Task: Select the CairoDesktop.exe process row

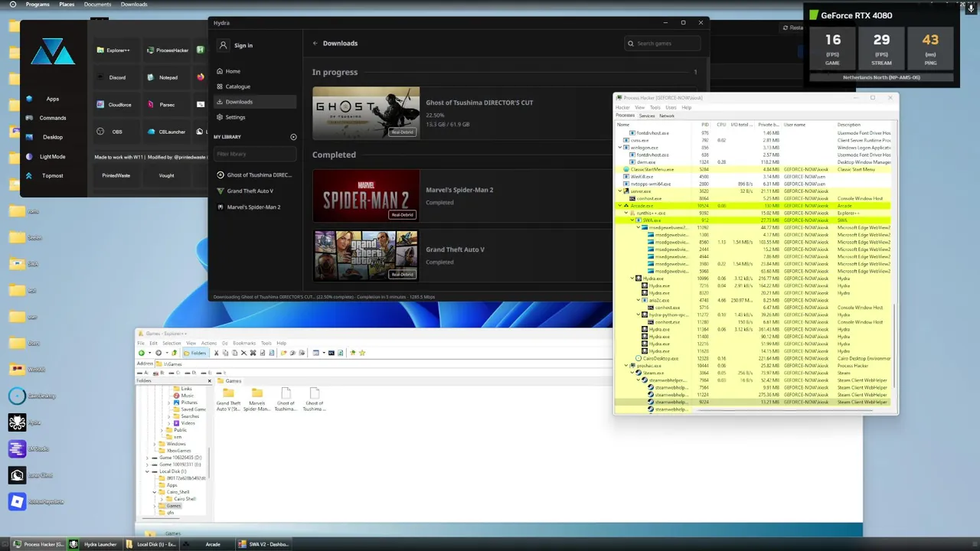Action: pos(754,358)
